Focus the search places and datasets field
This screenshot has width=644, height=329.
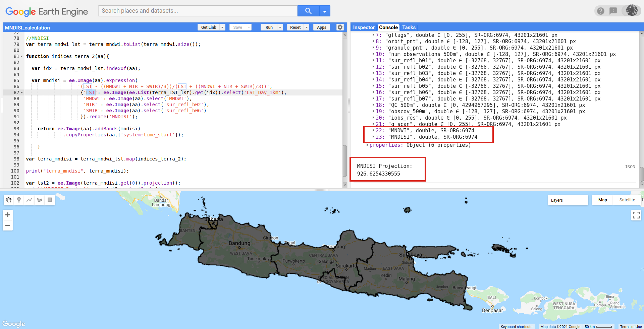click(198, 11)
